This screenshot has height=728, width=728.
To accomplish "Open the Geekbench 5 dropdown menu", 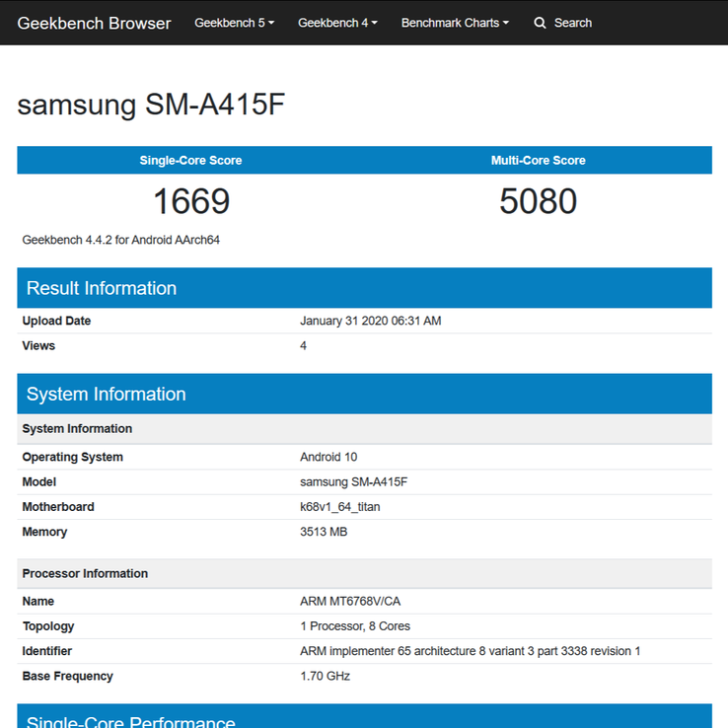I will 234,23.
